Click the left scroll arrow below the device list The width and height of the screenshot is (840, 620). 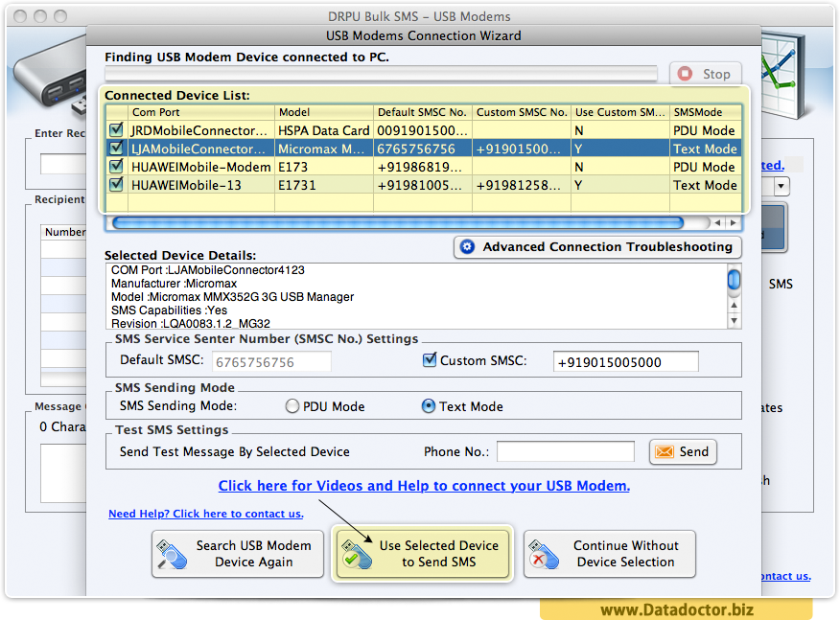point(719,222)
